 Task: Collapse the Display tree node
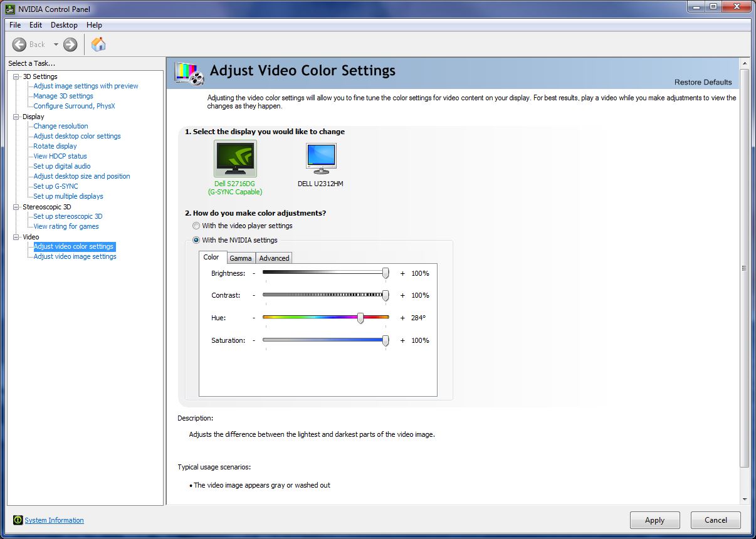coord(16,117)
